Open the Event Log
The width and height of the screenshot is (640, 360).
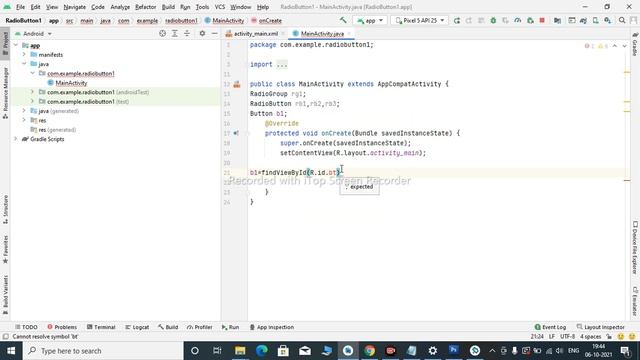550,327
